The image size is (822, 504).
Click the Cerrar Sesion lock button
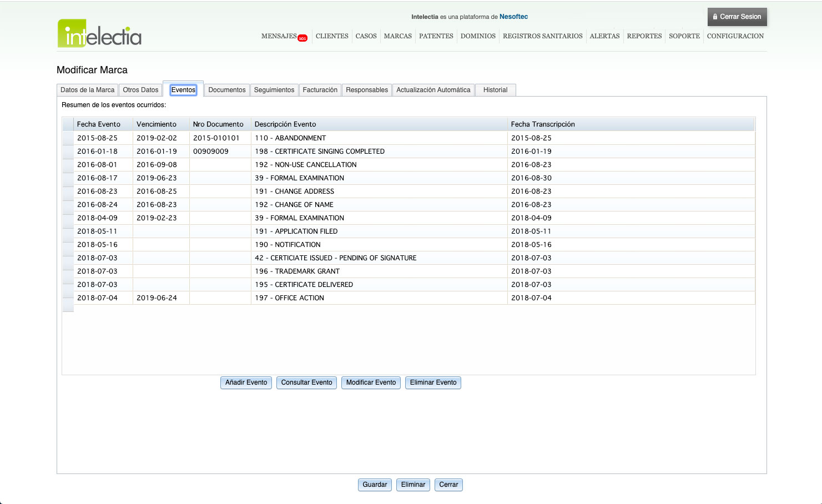[737, 17]
